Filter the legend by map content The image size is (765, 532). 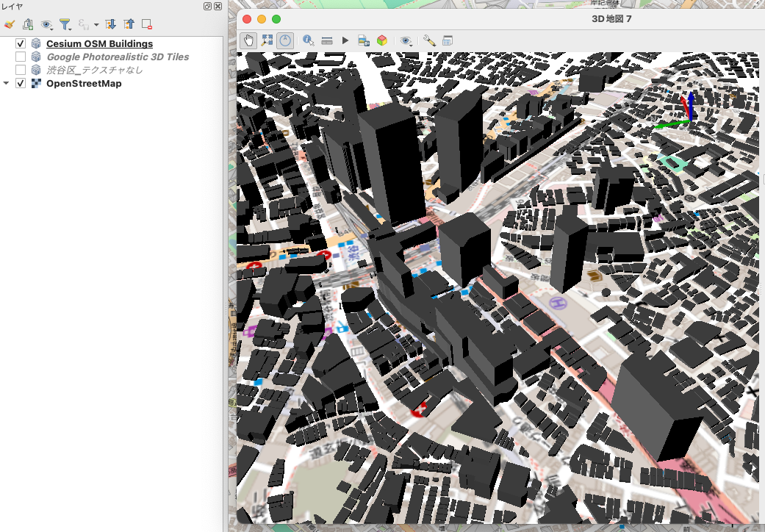[x=65, y=24]
